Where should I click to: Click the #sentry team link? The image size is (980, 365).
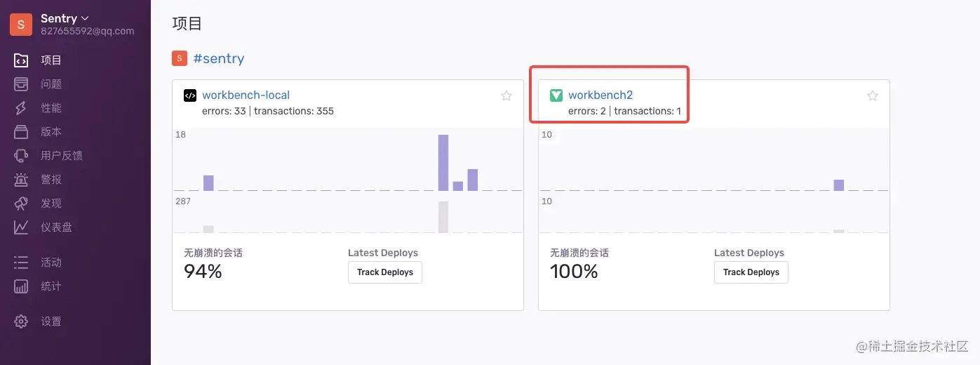pyautogui.click(x=219, y=58)
